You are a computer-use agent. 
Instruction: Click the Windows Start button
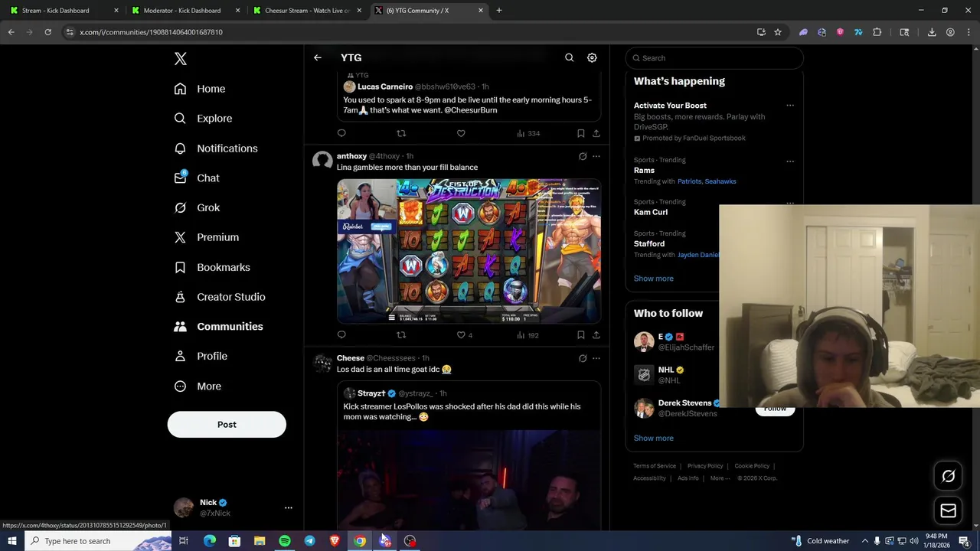tap(11, 541)
